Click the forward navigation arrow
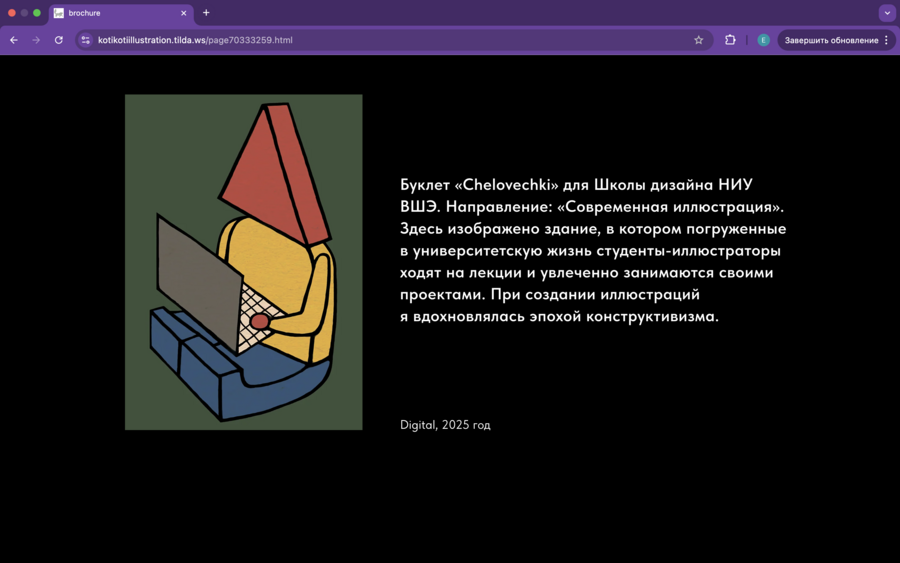 [x=36, y=40]
